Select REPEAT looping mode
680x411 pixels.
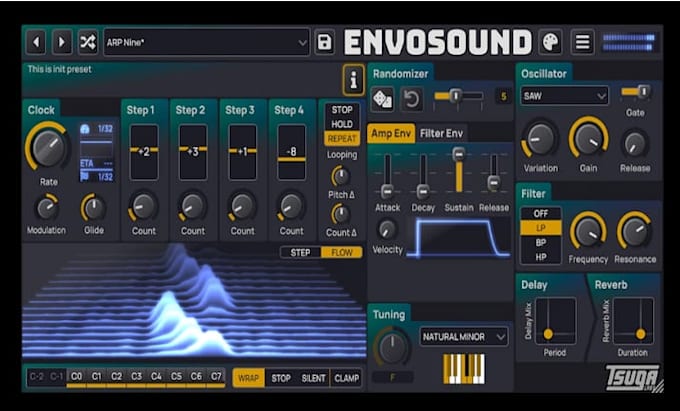342,139
